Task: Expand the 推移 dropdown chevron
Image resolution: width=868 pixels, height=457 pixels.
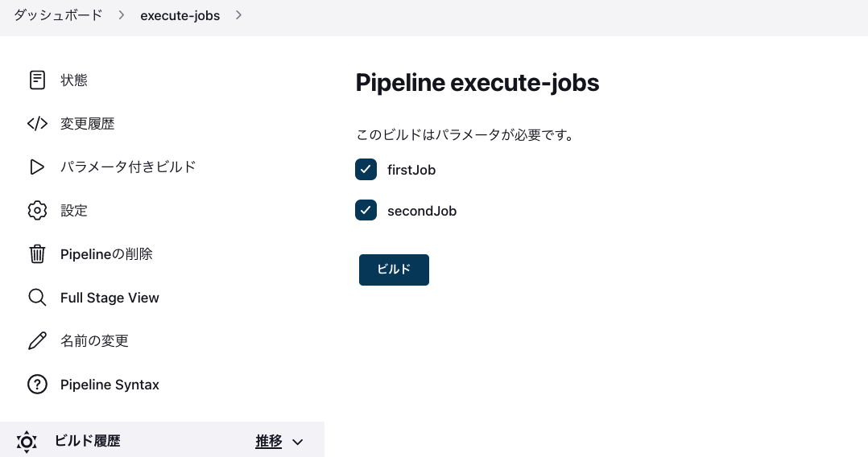Action: (298, 442)
